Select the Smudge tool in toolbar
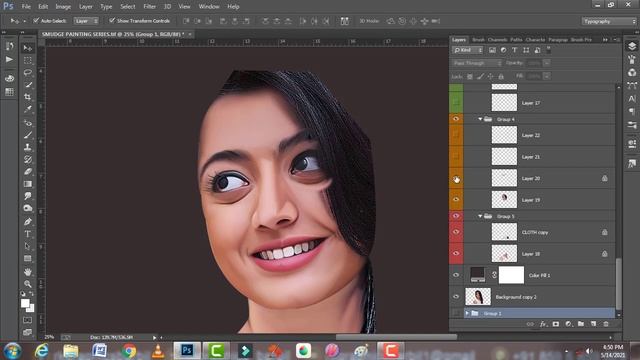 pos(27,196)
